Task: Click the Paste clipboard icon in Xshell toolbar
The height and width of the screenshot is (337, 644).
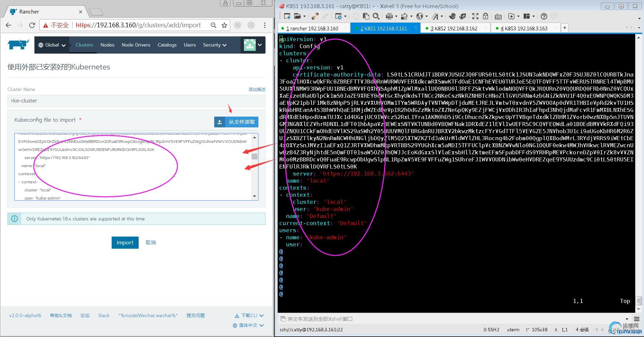Action: 366,16
